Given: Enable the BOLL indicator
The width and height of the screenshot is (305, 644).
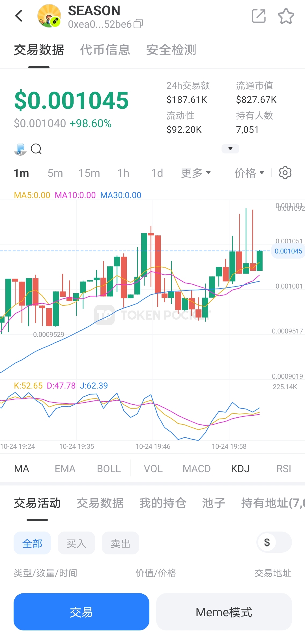Looking at the screenshot, I should click(x=109, y=469).
